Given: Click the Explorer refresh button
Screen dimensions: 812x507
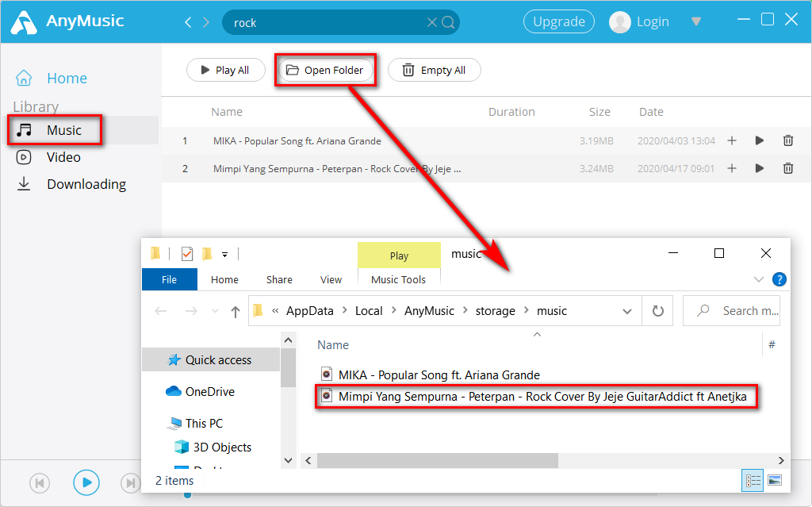Looking at the screenshot, I should 657,311.
